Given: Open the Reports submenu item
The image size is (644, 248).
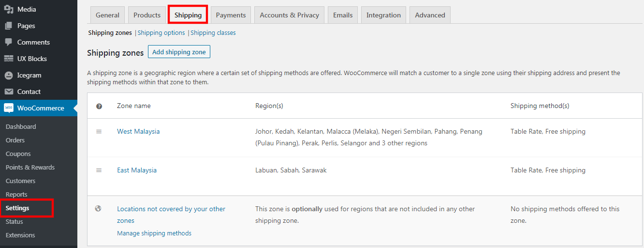Looking at the screenshot, I should (x=16, y=194).
